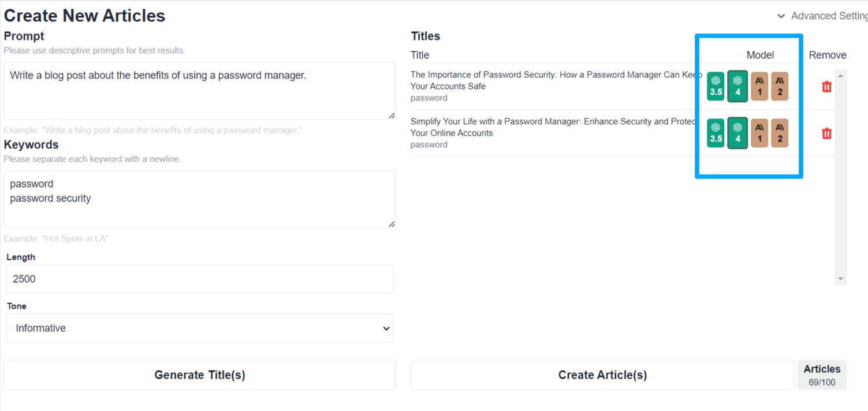Choose Claude 2 model for second title

780,133
